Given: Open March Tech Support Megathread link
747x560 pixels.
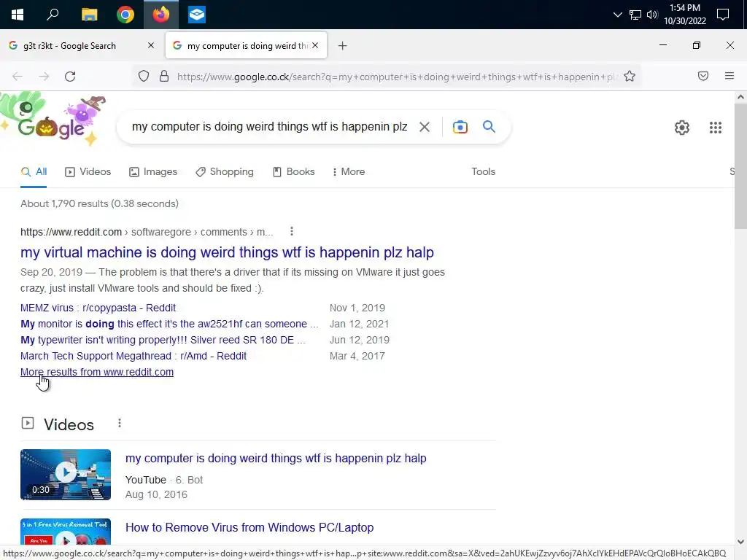Looking at the screenshot, I should click(x=133, y=356).
